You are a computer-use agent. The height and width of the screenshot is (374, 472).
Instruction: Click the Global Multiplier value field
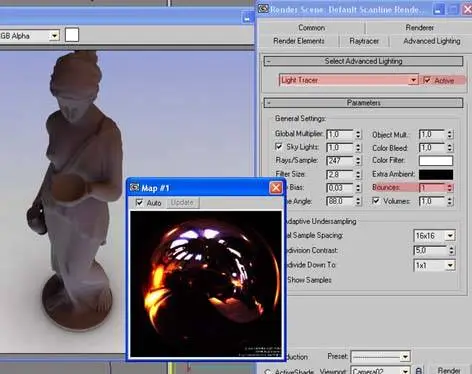click(x=340, y=134)
